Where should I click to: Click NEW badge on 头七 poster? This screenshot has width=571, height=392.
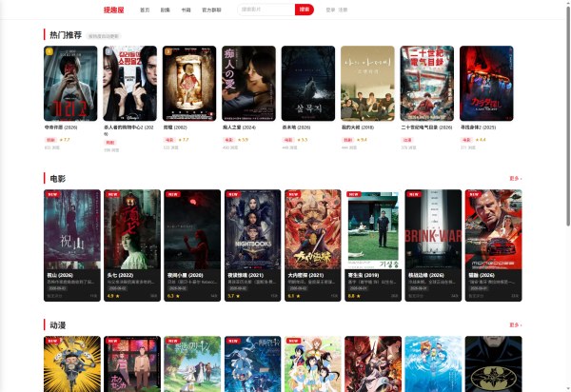pos(112,194)
